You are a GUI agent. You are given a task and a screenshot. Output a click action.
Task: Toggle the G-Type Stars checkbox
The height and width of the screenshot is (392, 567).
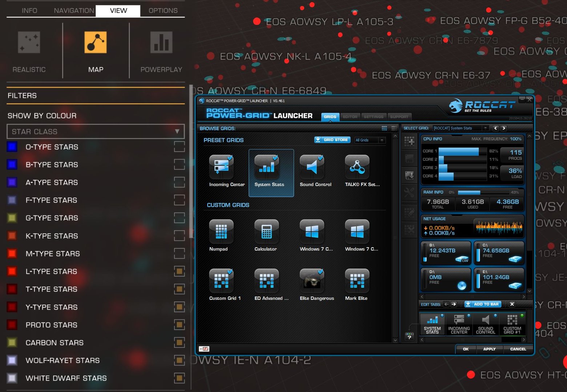[x=179, y=218]
